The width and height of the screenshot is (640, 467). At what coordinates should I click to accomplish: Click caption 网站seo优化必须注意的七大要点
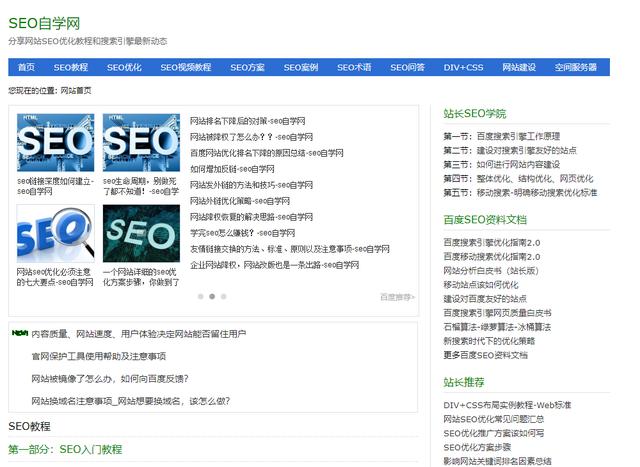55,277
